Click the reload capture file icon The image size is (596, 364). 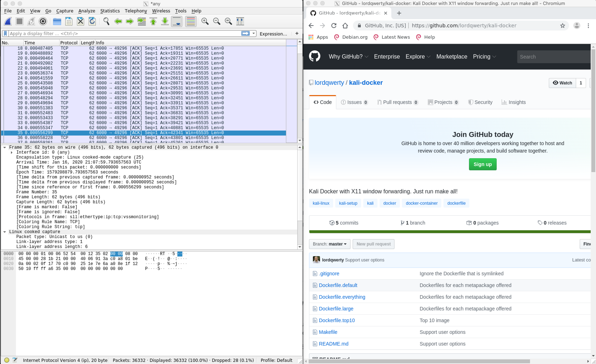(x=92, y=21)
